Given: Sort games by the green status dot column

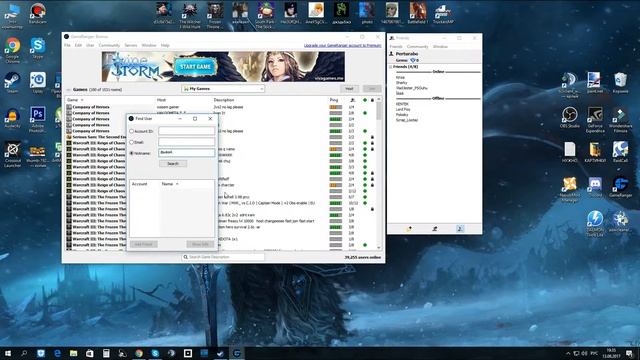Looking at the screenshot, I should tap(365, 100).
